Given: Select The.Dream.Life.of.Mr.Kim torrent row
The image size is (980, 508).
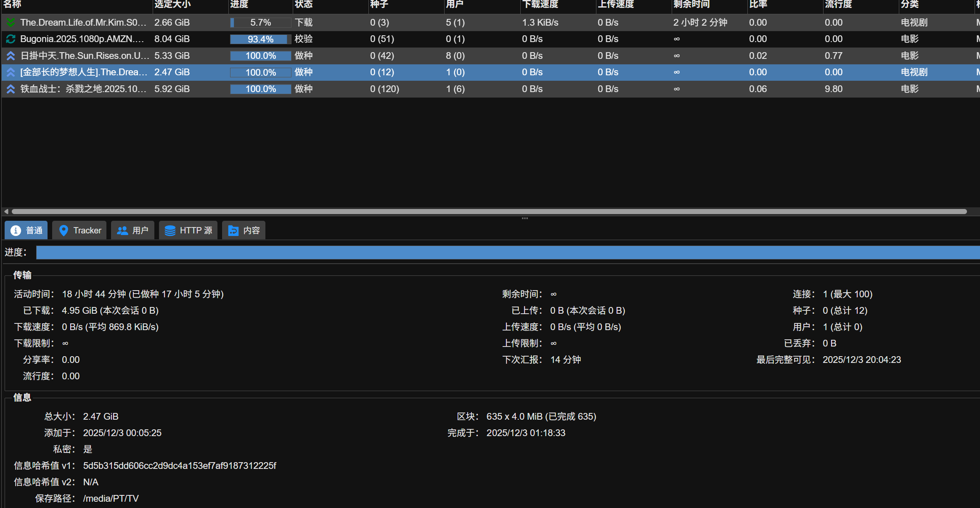Looking at the screenshot, I should click(x=83, y=22).
